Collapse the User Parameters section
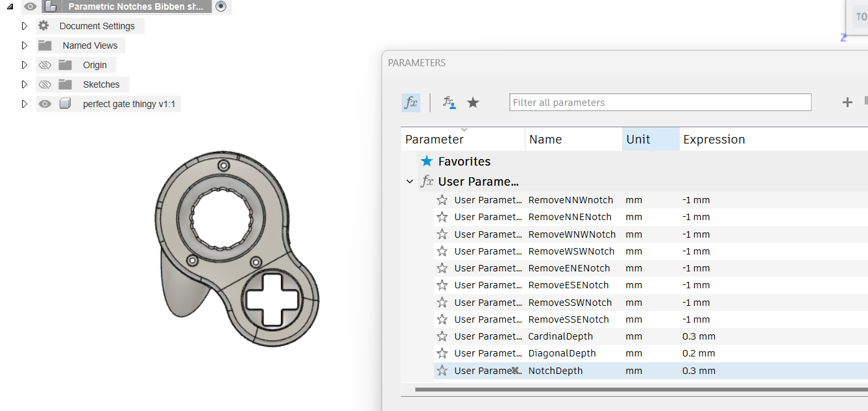The image size is (868, 411). 409,181
